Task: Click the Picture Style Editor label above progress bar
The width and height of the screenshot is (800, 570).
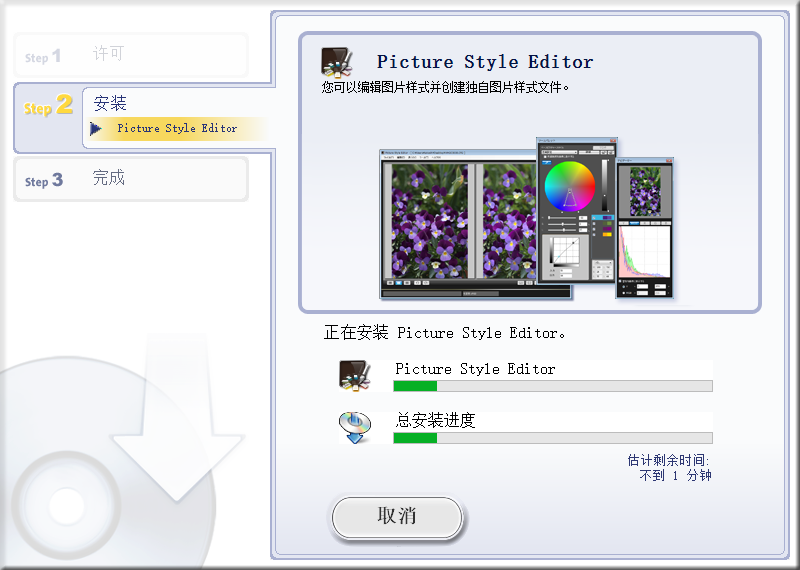Action: coord(475,369)
